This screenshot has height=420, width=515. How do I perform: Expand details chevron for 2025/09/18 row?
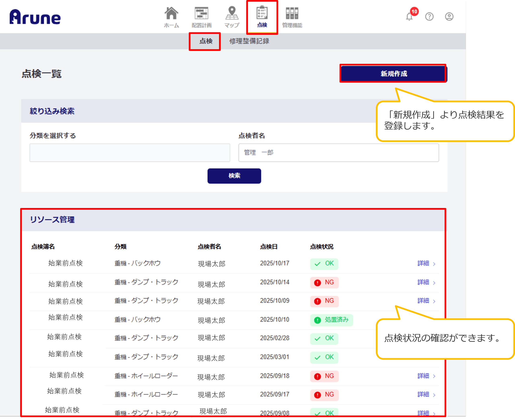click(434, 376)
